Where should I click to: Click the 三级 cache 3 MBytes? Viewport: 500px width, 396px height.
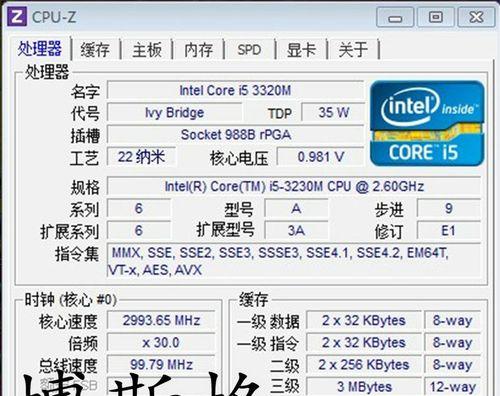click(x=364, y=387)
